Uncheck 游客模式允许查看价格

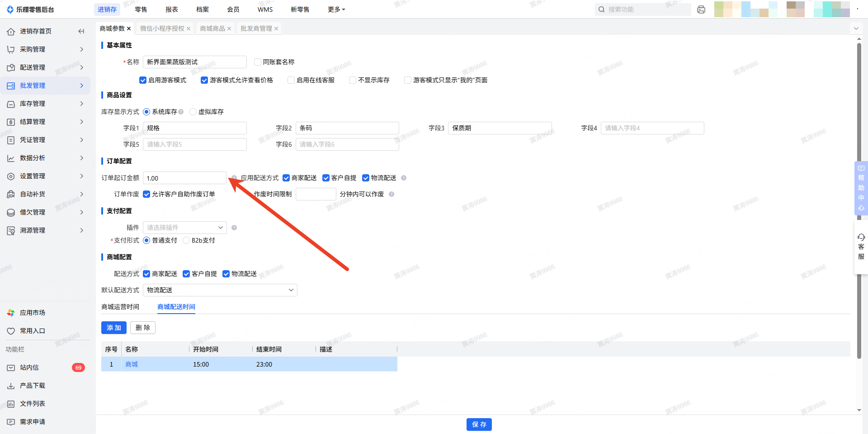204,80
